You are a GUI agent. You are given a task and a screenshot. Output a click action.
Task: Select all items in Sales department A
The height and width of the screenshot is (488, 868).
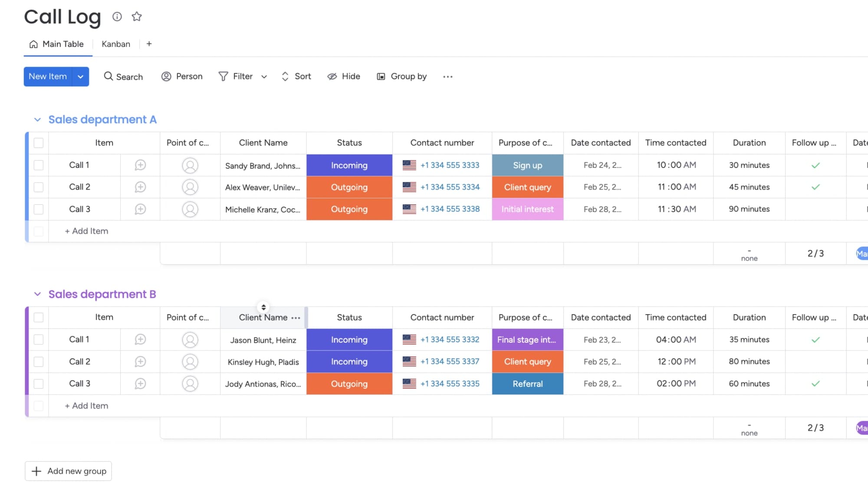coord(39,143)
